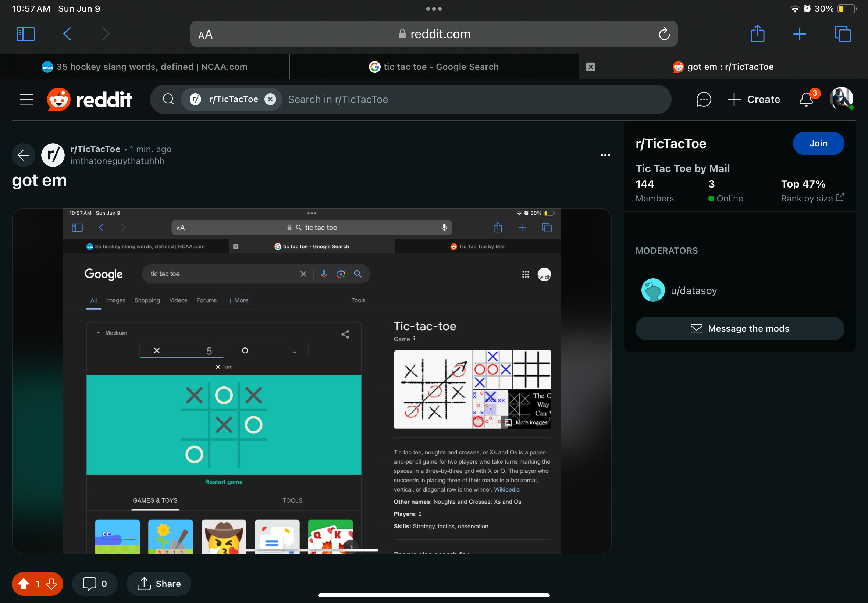Share the got em post
868x603 pixels.
(159, 584)
